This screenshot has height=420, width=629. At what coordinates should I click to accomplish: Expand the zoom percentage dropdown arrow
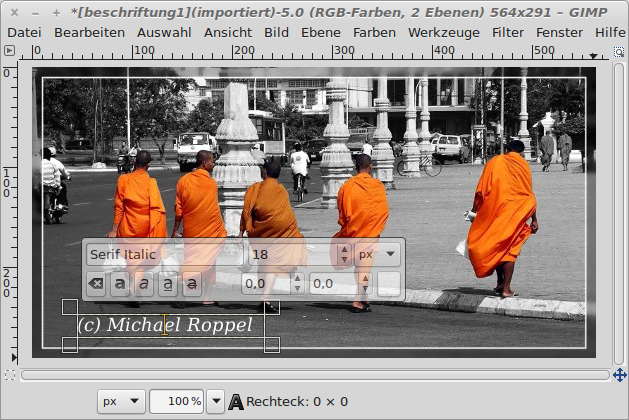(215, 402)
